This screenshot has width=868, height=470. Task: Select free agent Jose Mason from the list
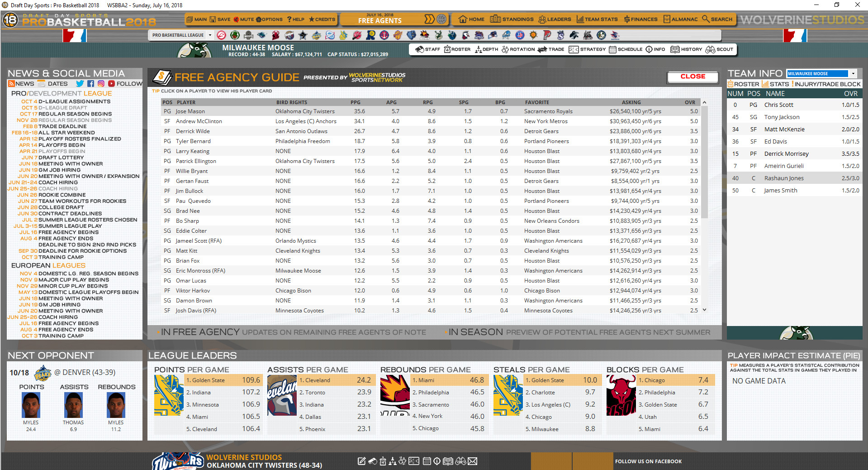point(190,111)
